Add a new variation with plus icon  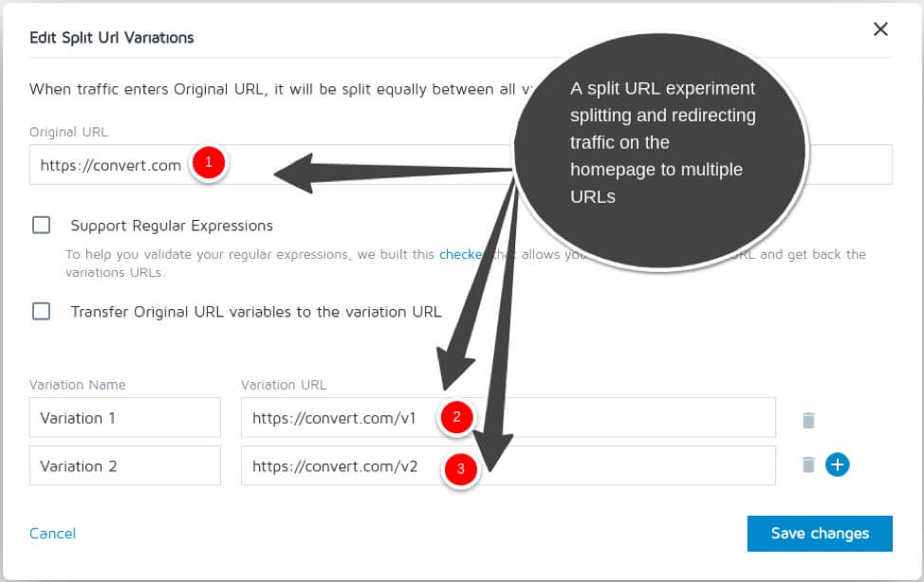point(837,464)
